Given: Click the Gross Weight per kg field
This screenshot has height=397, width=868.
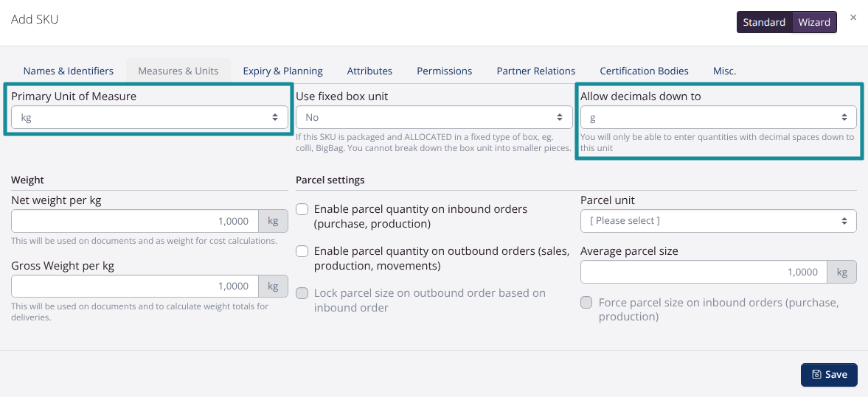Looking at the screenshot, I should [x=135, y=287].
